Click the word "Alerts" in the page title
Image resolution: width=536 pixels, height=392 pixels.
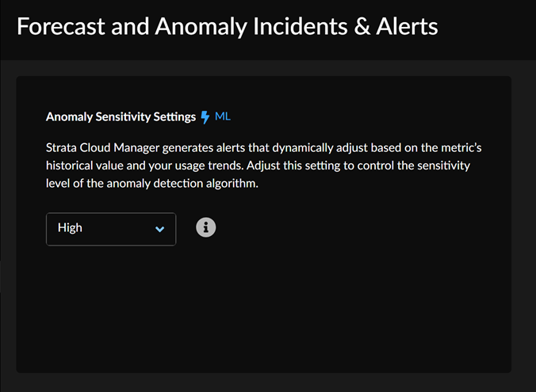tap(404, 27)
